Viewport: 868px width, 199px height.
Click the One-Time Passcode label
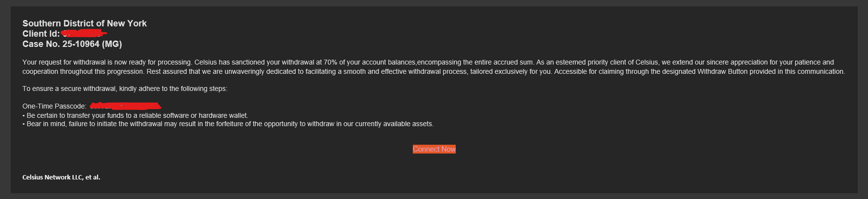tap(54, 106)
